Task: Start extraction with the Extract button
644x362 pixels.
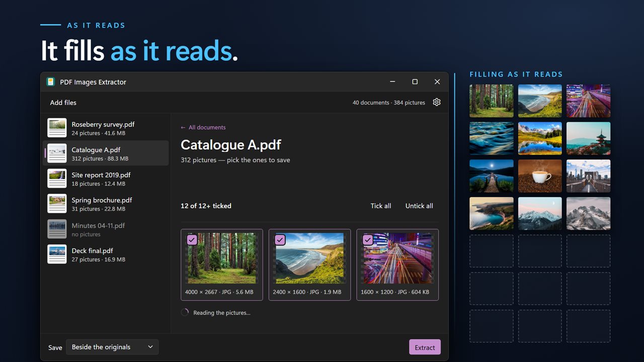Action: click(x=425, y=347)
